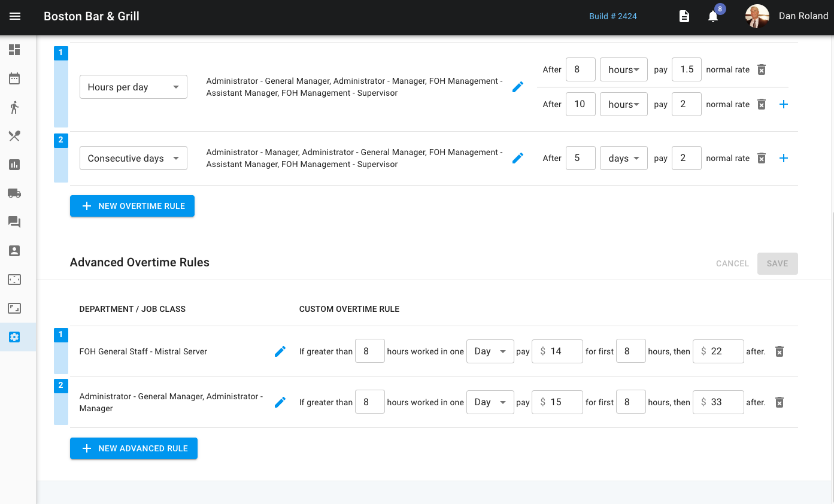Delete the After 10 hours overtime tier
The image size is (834, 504).
click(x=762, y=104)
